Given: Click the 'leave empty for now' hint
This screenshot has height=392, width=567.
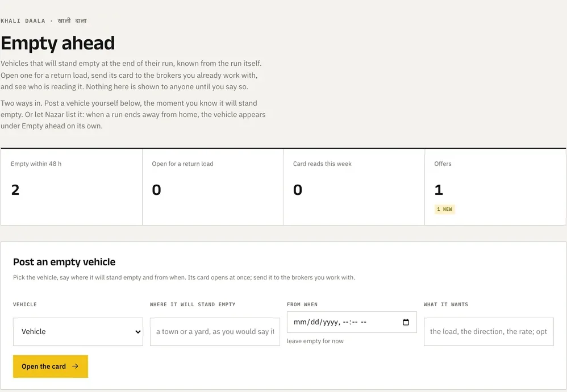Looking at the screenshot, I should (315, 341).
